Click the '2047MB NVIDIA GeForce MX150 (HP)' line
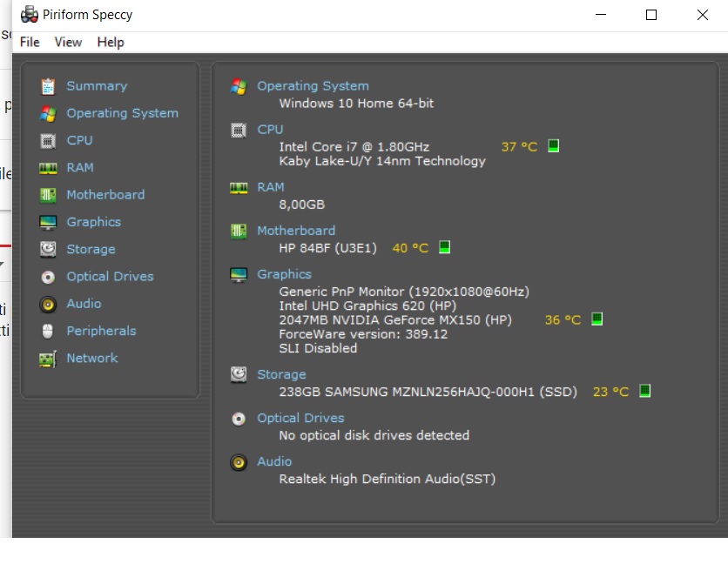Image resolution: width=728 pixels, height=564 pixels. [x=395, y=320]
